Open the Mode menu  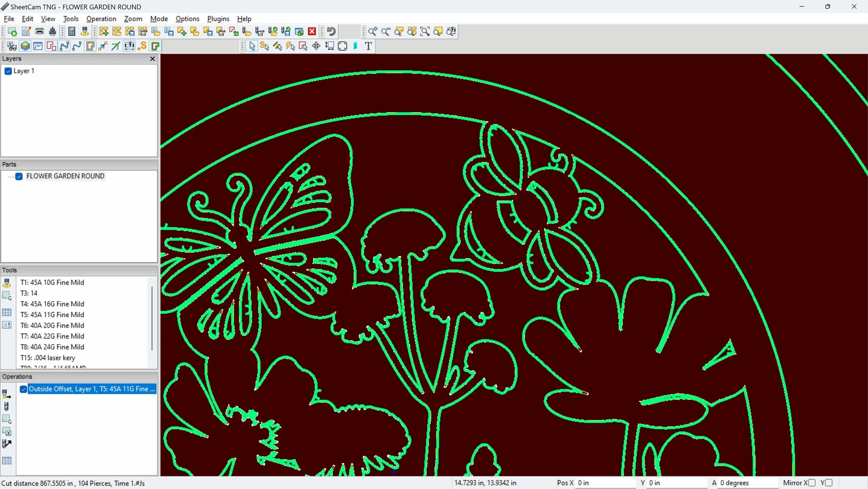tap(159, 19)
